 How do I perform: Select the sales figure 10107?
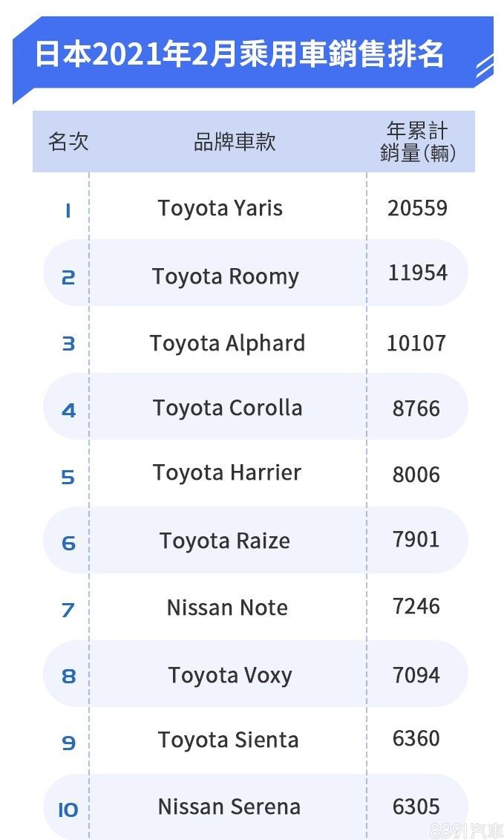(x=416, y=343)
